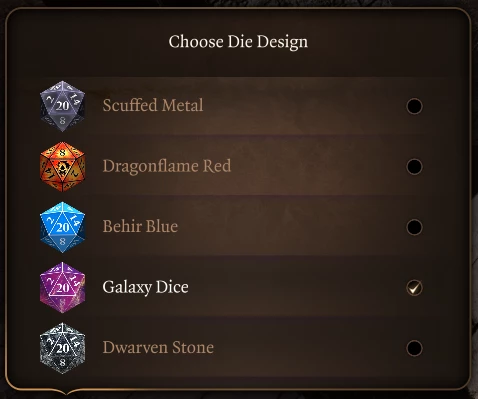Select the Scuffed Metal radio button
Viewport: 478px width, 399px height.
pos(414,106)
